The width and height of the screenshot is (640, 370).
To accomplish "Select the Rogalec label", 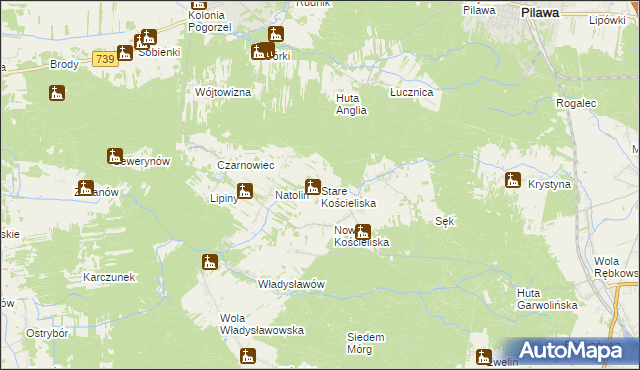I will [576, 104].
